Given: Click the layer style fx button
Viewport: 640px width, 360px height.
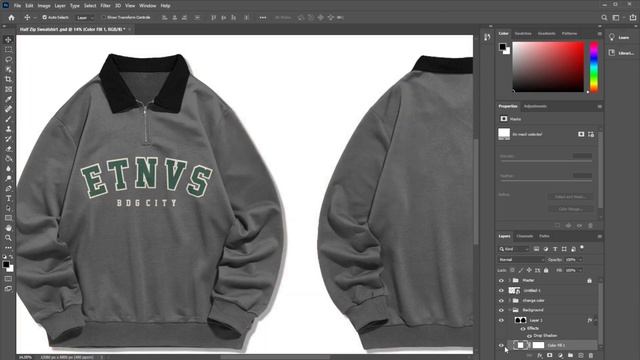Looking at the screenshot, I should 540,356.
